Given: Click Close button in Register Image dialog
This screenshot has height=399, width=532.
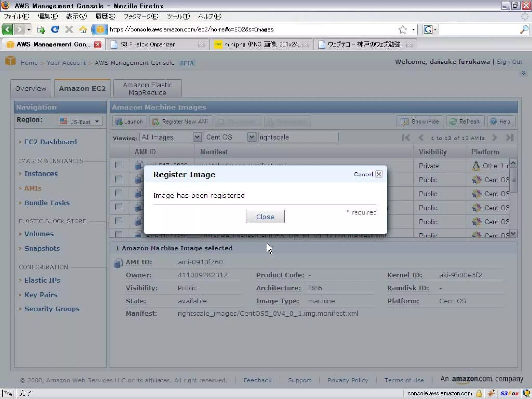Looking at the screenshot, I should tap(265, 217).
